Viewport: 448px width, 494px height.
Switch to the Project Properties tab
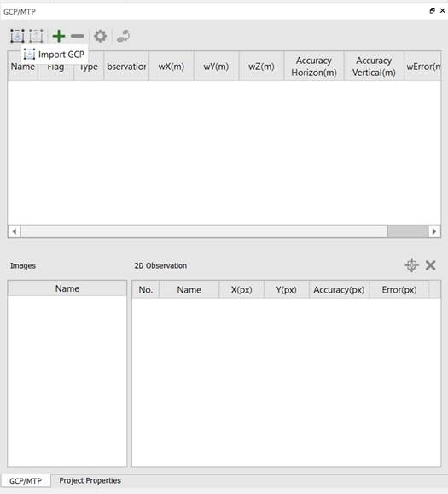click(90, 480)
